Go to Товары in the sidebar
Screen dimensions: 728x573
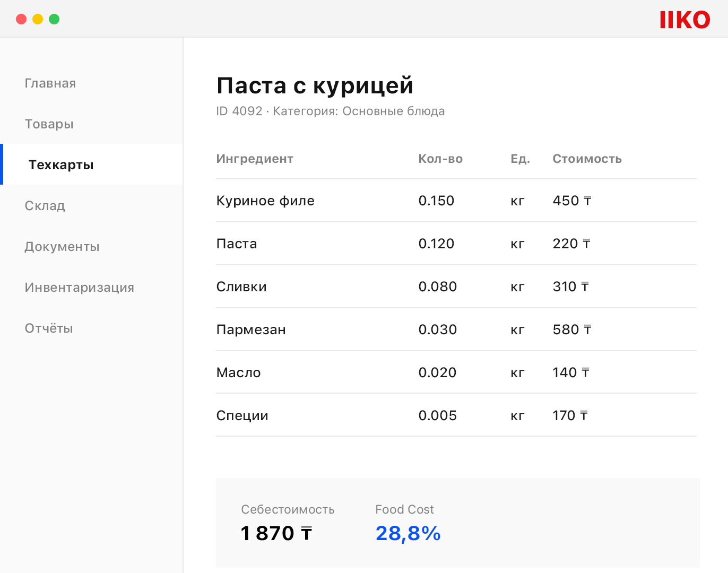coord(49,124)
